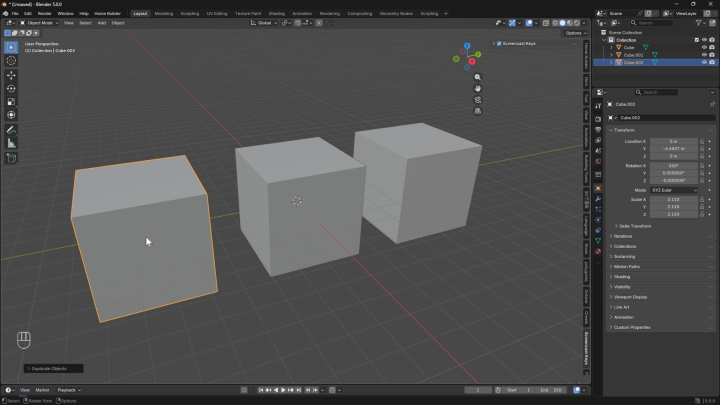Click the Options button in viewport header

(x=575, y=33)
